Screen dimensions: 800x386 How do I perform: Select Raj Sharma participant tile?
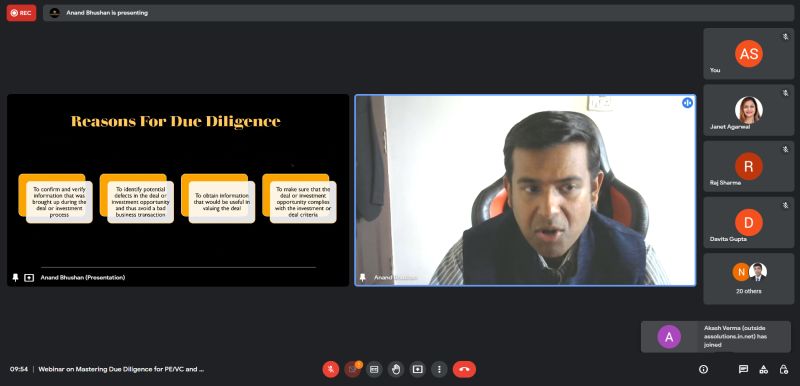748,166
